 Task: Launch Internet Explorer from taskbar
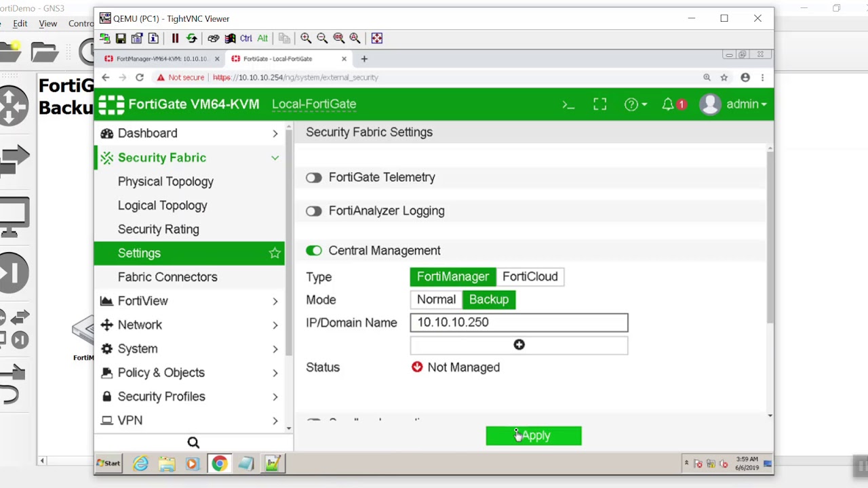(x=140, y=464)
